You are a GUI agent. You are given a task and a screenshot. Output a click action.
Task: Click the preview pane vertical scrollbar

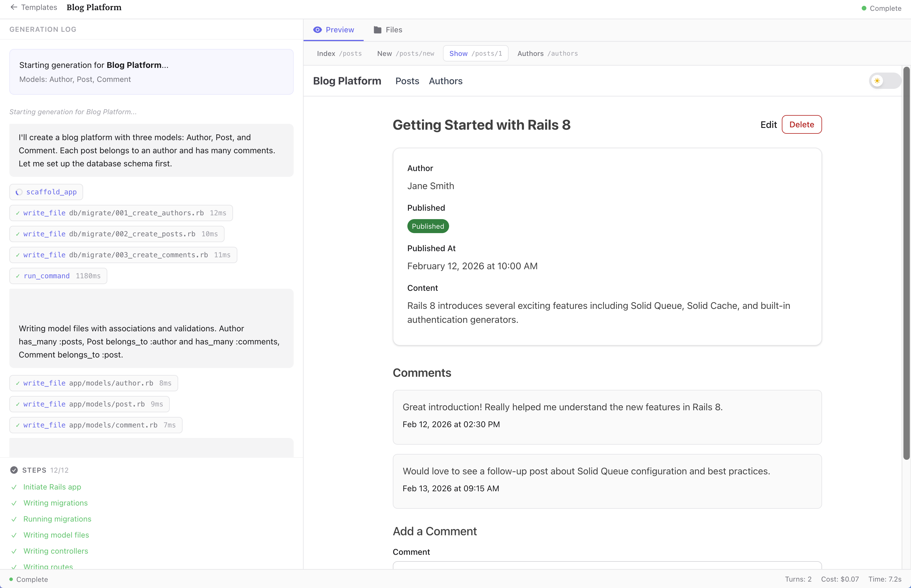click(x=906, y=263)
